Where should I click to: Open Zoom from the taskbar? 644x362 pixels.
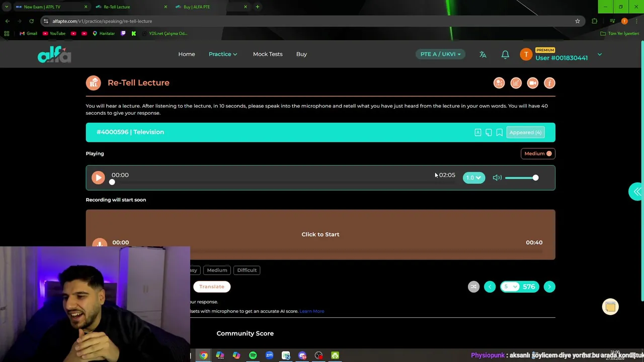pos(269,355)
